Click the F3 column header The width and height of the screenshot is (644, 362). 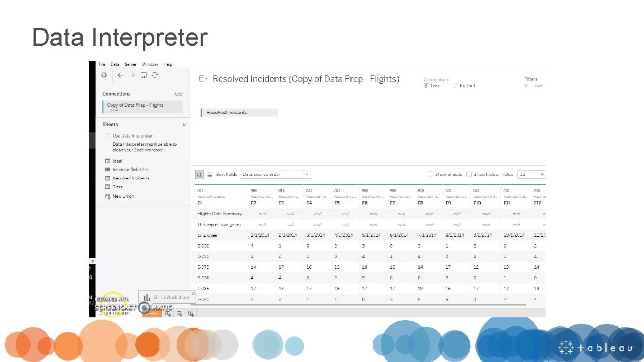(x=281, y=203)
